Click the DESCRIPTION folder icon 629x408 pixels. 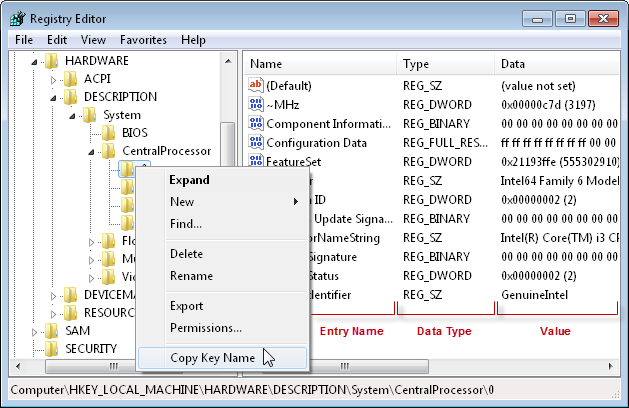[71, 97]
